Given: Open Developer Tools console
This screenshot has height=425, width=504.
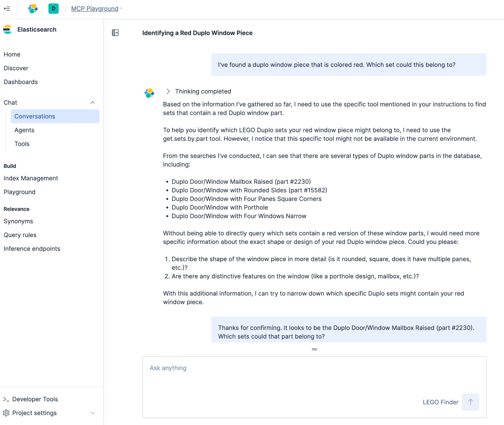Looking at the screenshot, I should [35, 399].
